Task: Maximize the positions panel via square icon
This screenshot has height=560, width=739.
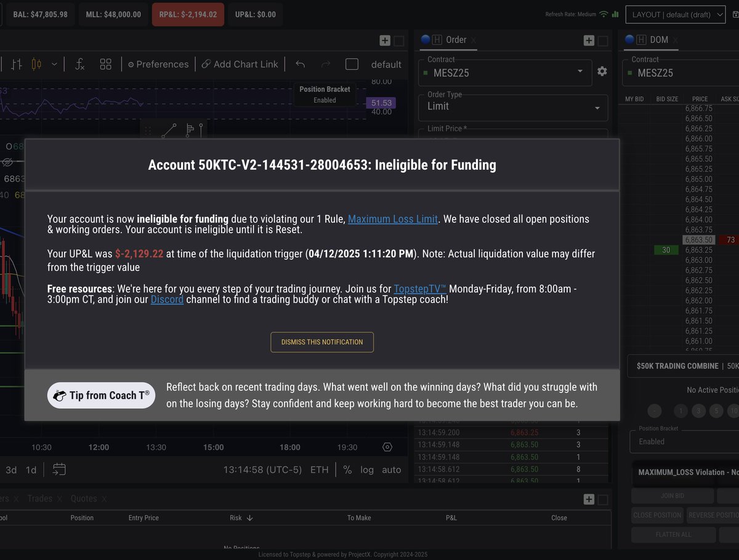Action: coord(603,500)
